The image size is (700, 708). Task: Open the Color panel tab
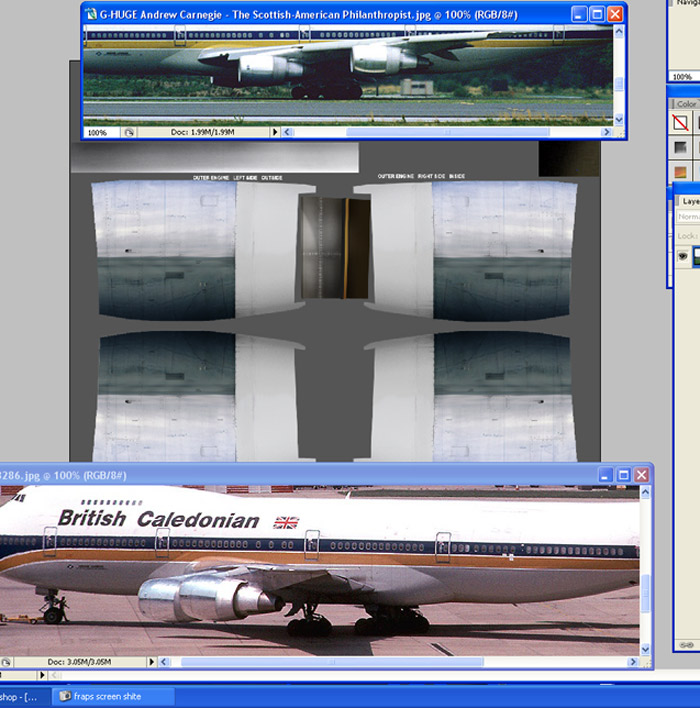coord(686,103)
